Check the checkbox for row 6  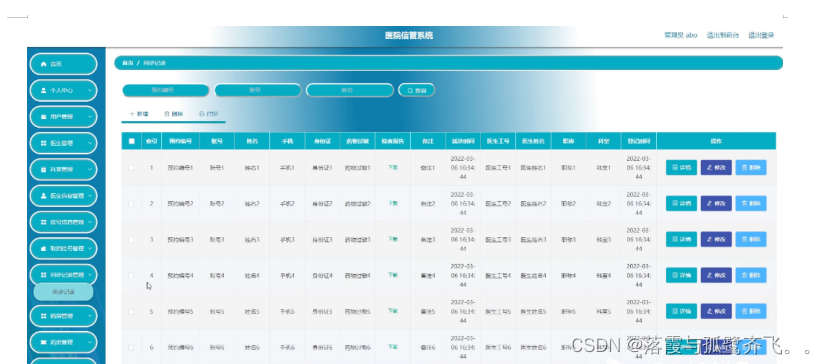point(131,347)
